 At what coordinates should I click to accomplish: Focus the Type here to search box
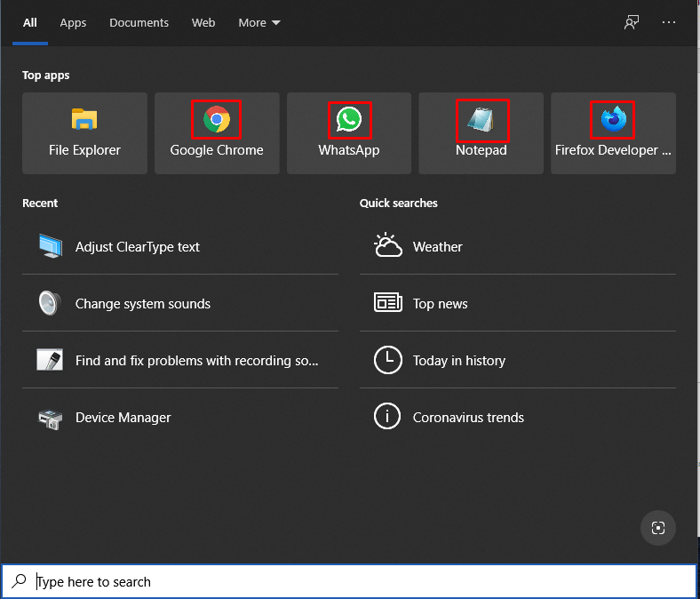coord(349,581)
